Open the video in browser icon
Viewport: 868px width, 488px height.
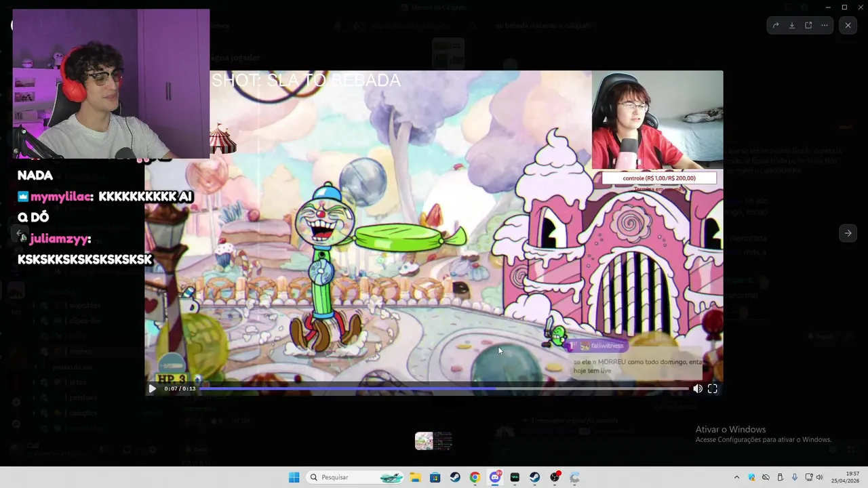pos(808,25)
